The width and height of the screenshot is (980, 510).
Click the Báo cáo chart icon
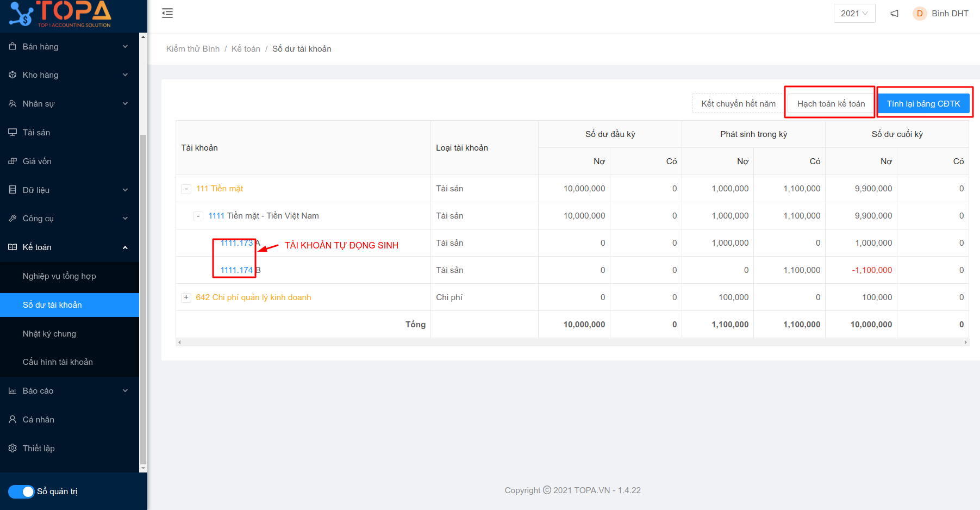click(x=13, y=391)
